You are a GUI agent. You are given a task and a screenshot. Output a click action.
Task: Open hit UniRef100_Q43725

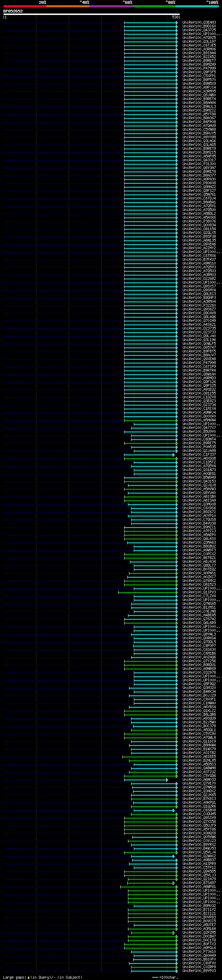click(199, 30)
